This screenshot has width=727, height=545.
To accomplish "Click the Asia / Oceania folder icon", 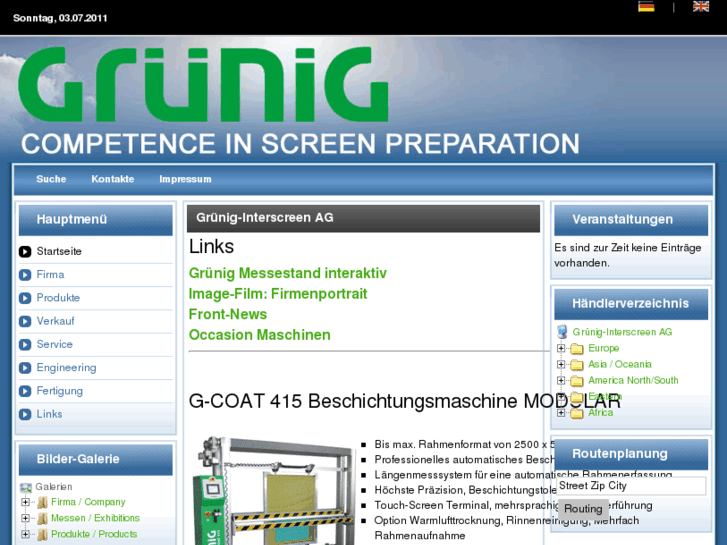I will point(577,365).
